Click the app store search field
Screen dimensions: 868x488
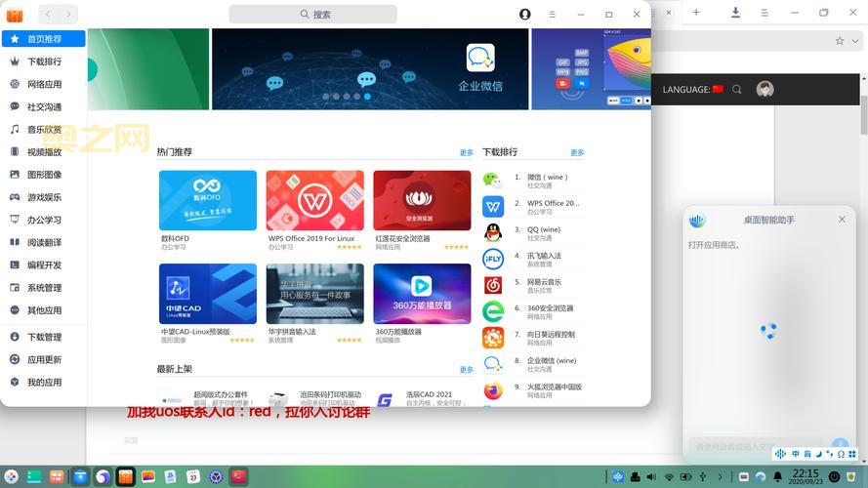click(x=312, y=15)
